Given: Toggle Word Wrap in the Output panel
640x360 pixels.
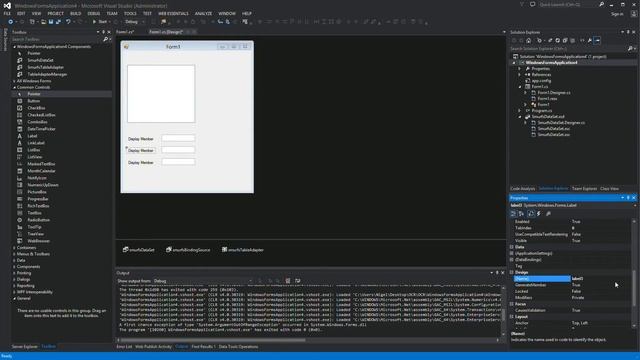Looking at the screenshot, I should tap(298, 281).
